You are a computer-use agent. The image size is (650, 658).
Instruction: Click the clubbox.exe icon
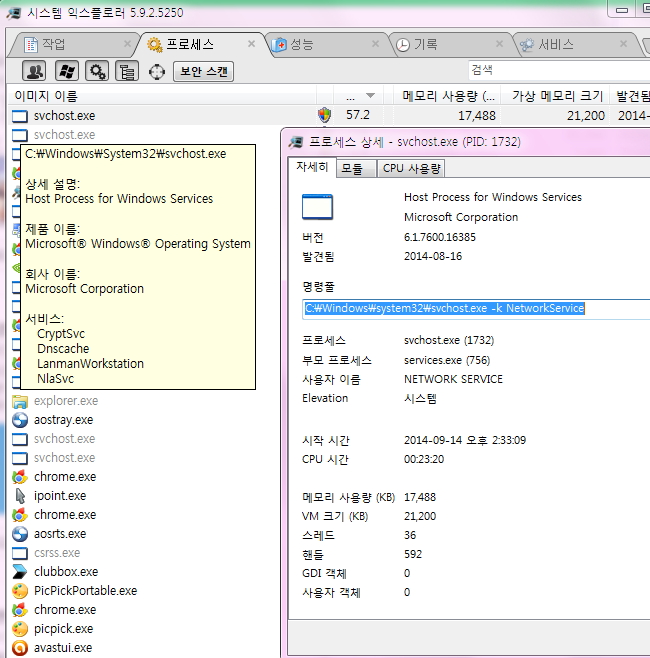point(20,572)
